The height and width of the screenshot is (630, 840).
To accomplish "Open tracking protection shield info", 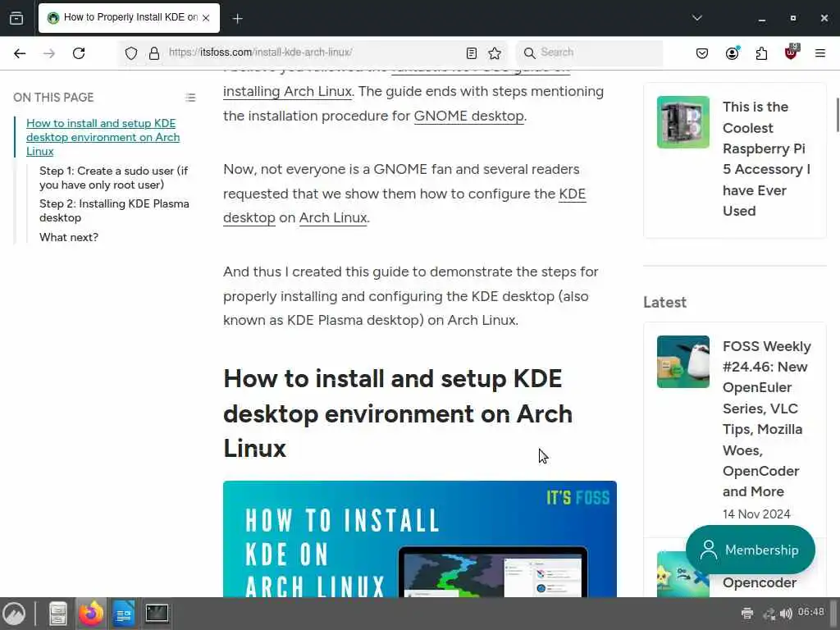I will point(131,53).
